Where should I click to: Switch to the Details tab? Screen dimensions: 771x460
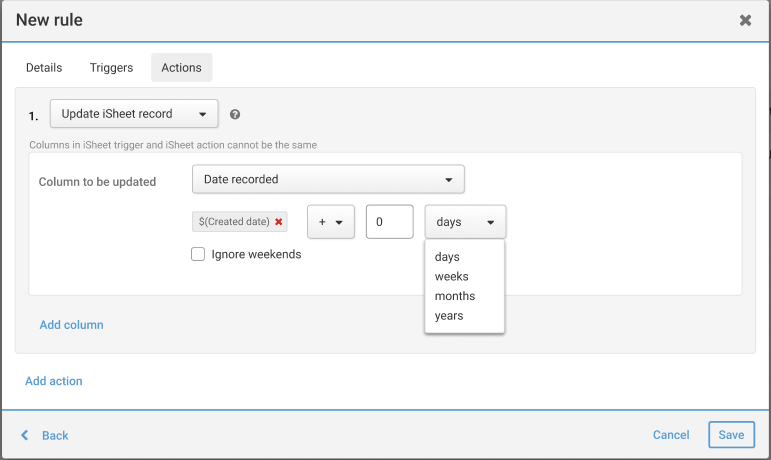(x=44, y=68)
